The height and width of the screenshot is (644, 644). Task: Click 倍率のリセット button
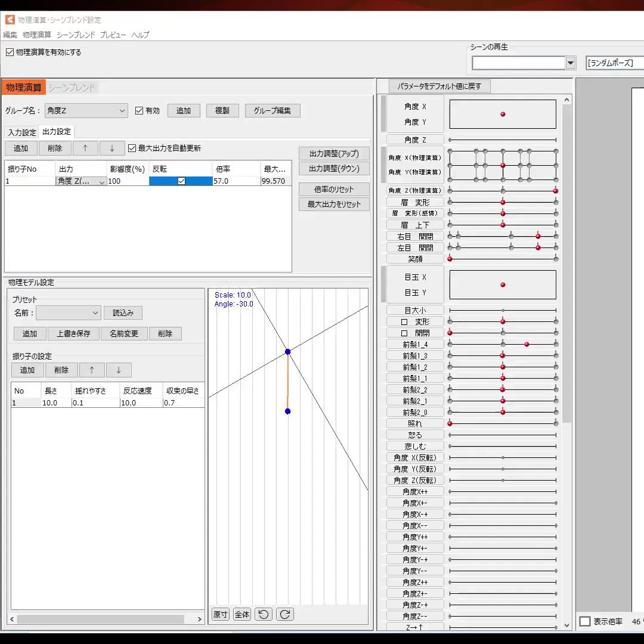334,190
